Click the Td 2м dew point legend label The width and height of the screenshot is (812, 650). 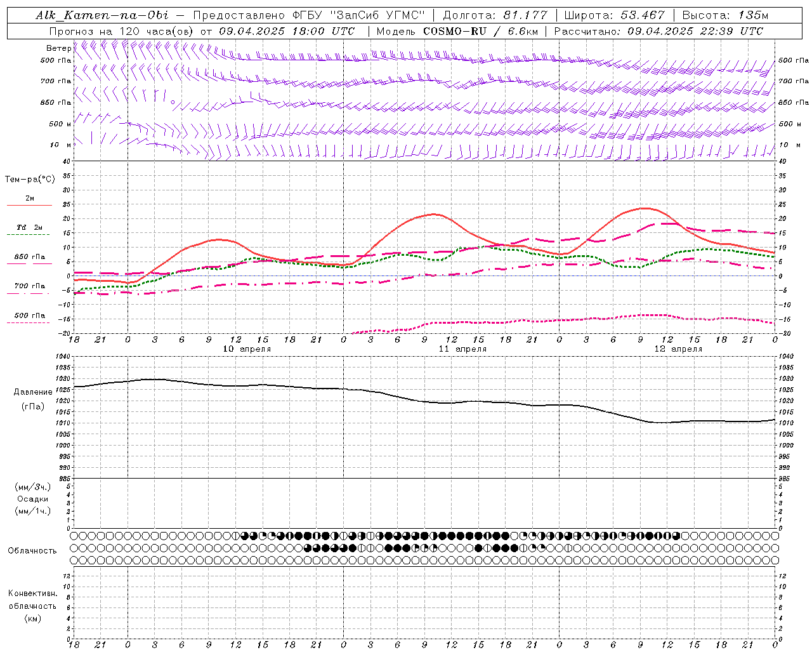(x=29, y=227)
